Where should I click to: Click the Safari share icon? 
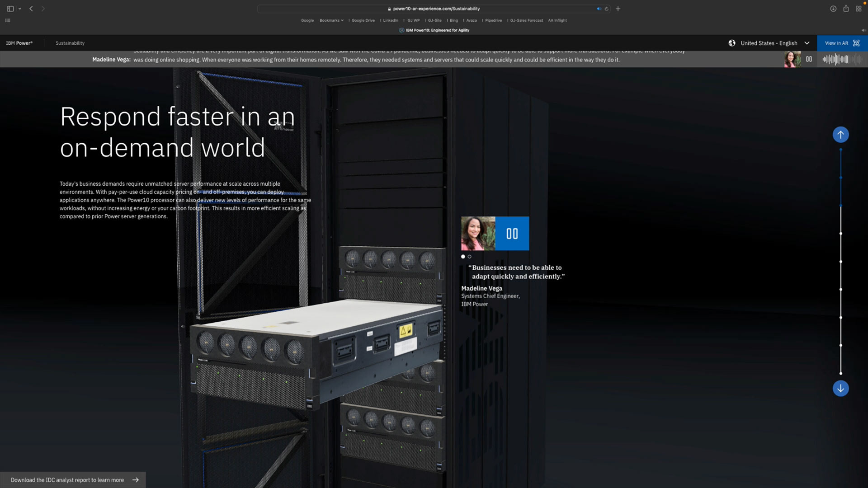point(846,9)
